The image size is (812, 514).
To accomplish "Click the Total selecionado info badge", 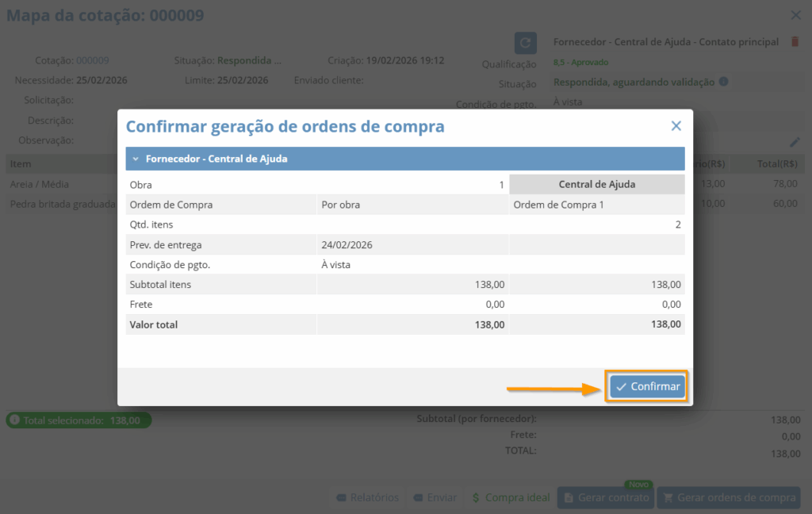I will tap(79, 420).
